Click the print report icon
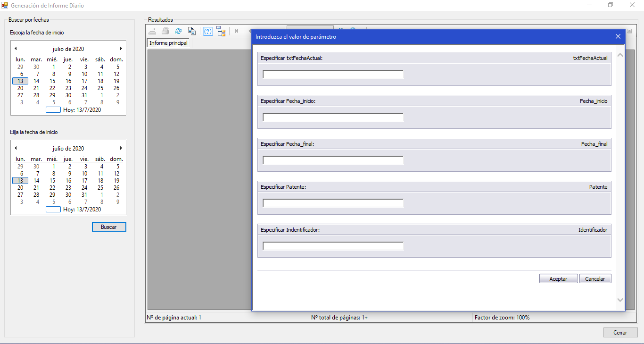 [x=165, y=31]
